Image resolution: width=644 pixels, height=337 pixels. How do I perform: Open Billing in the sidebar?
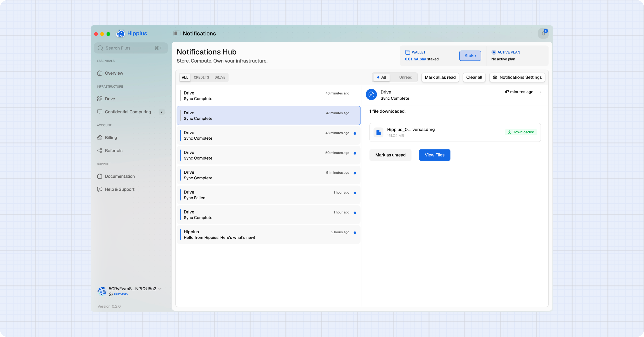(131, 137)
